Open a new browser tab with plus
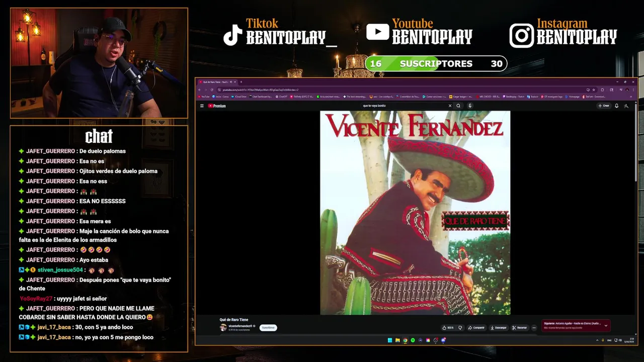 pyautogui.click(x=241, y=82)
